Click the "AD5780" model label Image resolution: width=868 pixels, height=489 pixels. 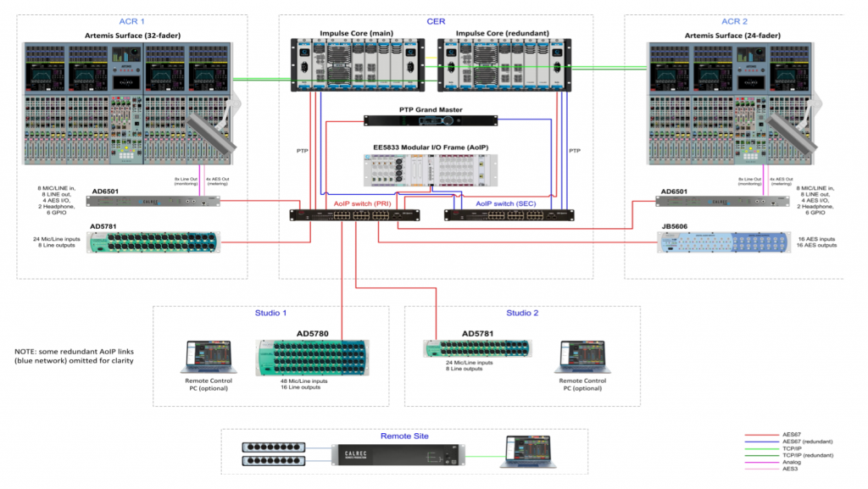312,334
